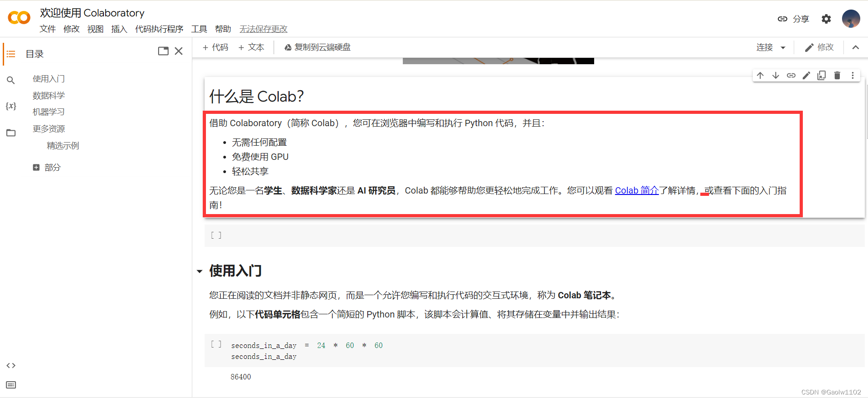868x399 pixels.
Task: Click the Colab logo icon
Action: [x=19, y=18]
